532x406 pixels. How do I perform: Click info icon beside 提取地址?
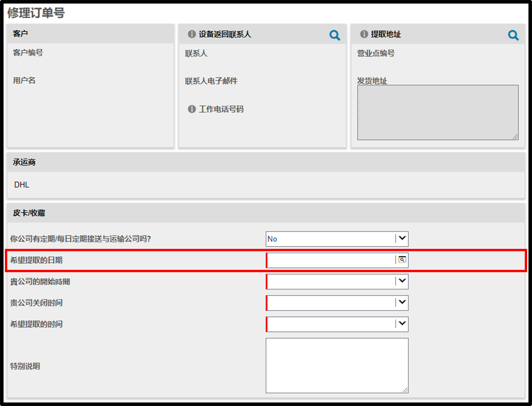click(x=364, y=34)
